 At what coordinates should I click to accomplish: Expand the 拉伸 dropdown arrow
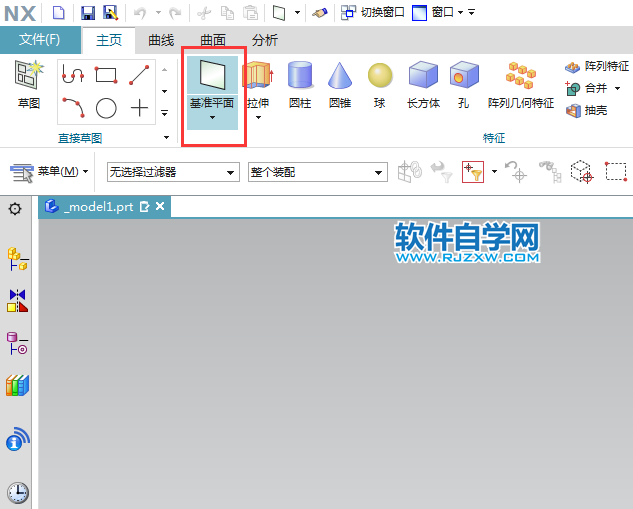[258, 117]
